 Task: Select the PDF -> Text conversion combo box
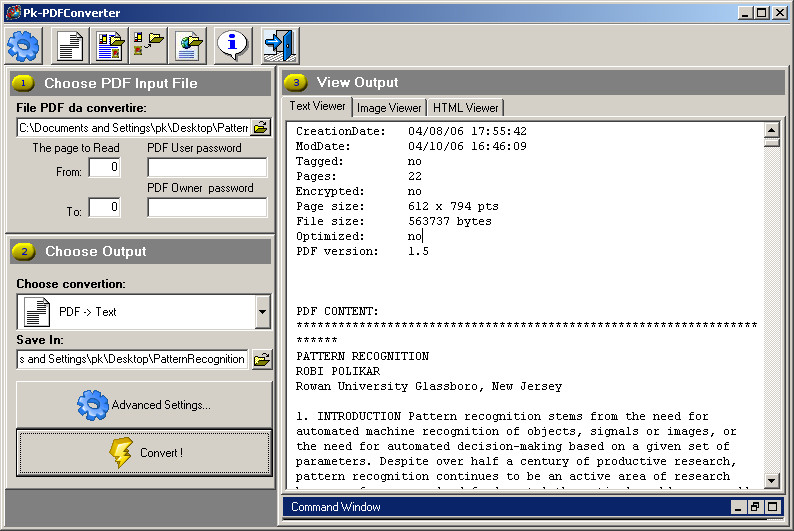pyautogui.click(x=144, y=312)
